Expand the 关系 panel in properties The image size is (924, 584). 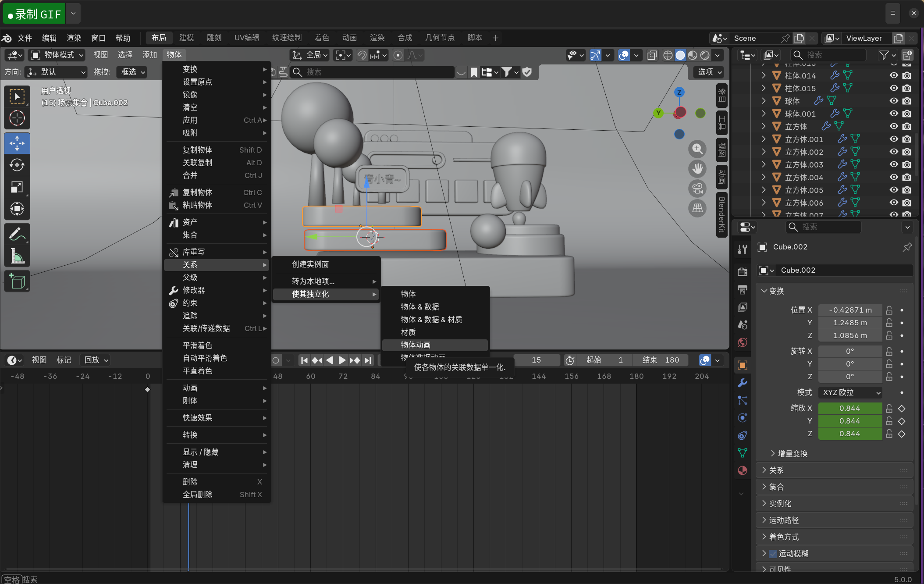(x=776, y=470)
